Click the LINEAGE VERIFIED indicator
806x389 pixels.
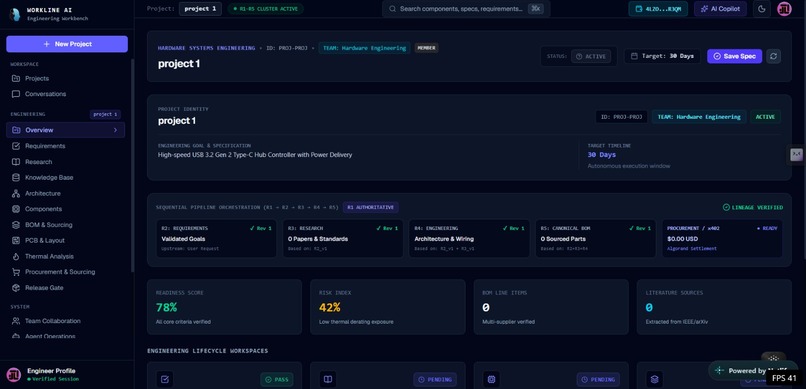[753, 208]
